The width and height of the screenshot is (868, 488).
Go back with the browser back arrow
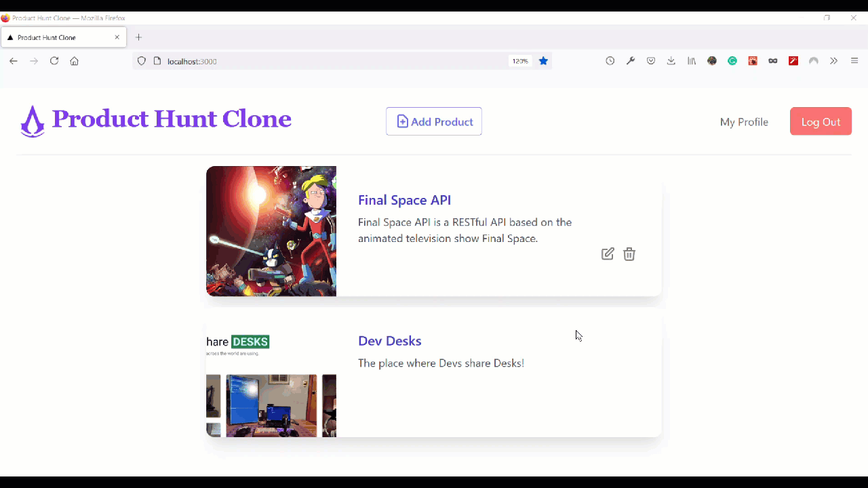coord(14,61)
